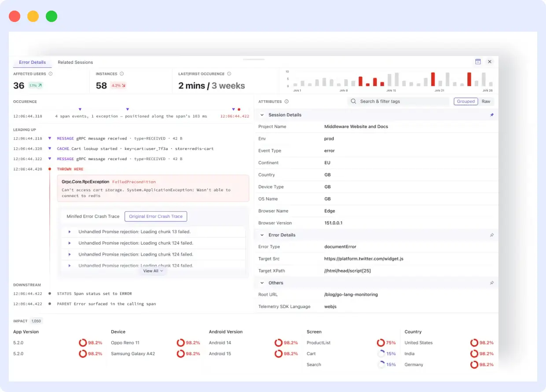Image resolution: width=546 pixels, height=392 pixels.
Task: Open the Related Sessions tab
Action: click(75, 62)
